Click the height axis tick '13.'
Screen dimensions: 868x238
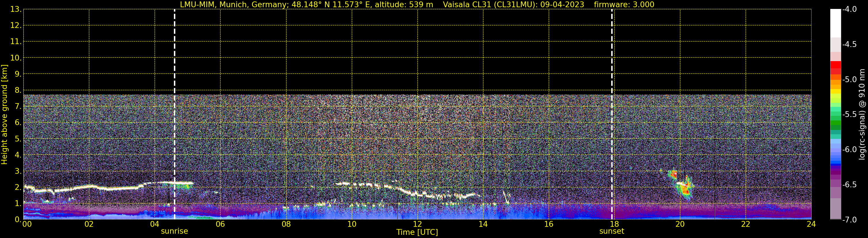16,10
